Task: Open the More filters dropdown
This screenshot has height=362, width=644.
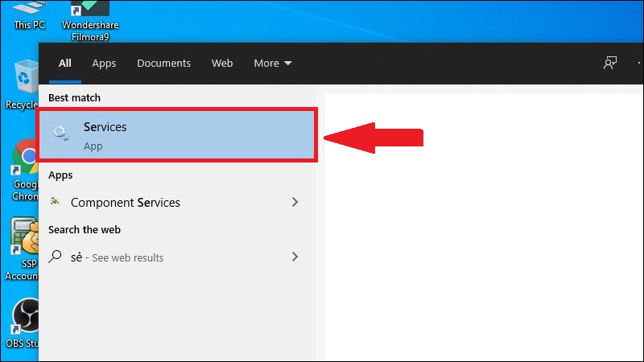Action: click(x=273, y=63)
